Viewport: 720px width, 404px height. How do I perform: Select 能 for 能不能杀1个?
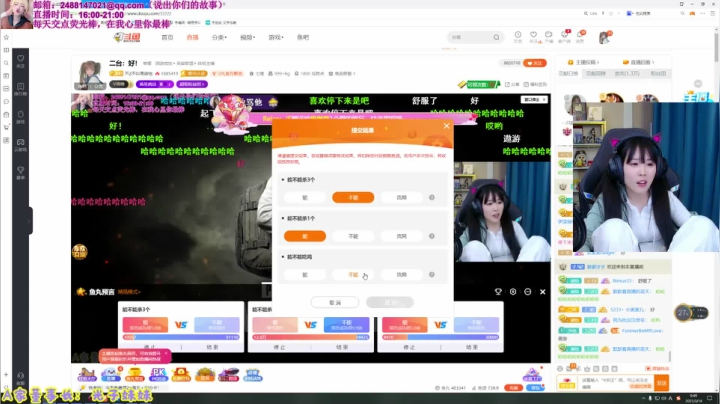pyautogui.click(x=305, y=236)
